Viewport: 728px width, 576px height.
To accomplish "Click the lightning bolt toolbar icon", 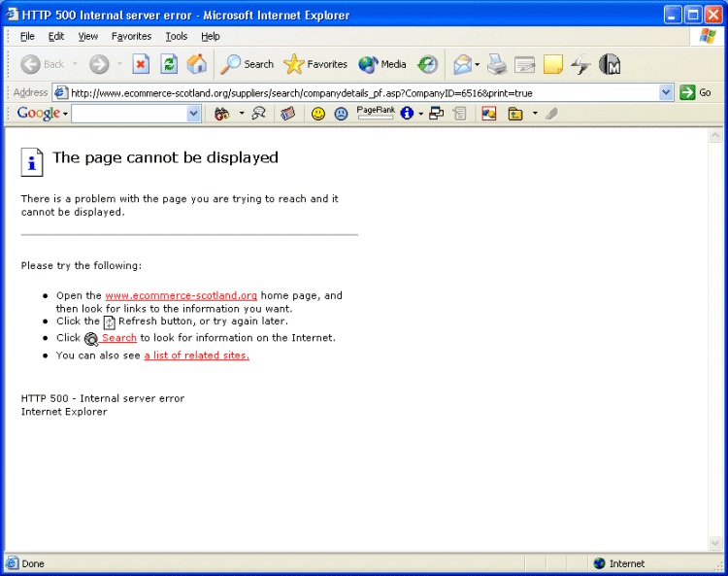I will [x=580, y=64].
